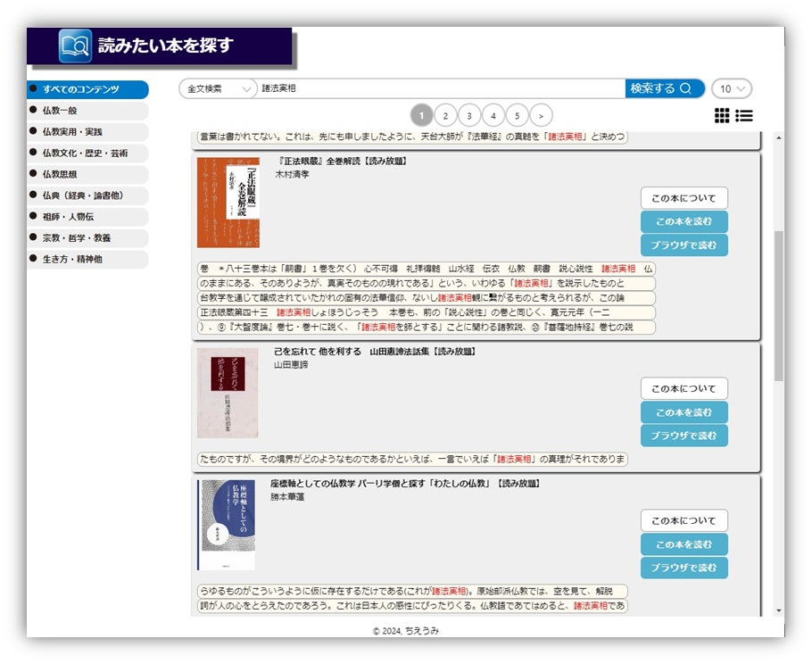Click title 己を忘れて 他を利する 山田恵諦法話集
This screenshot has height=664, width=812.
(376, 351)
